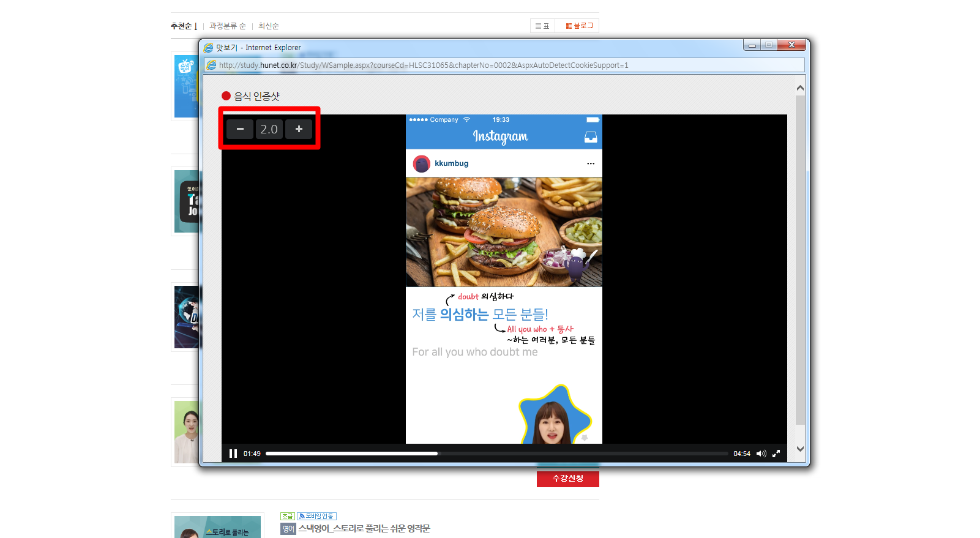Click the Instagram inbox icon in video

click(591, 137)
